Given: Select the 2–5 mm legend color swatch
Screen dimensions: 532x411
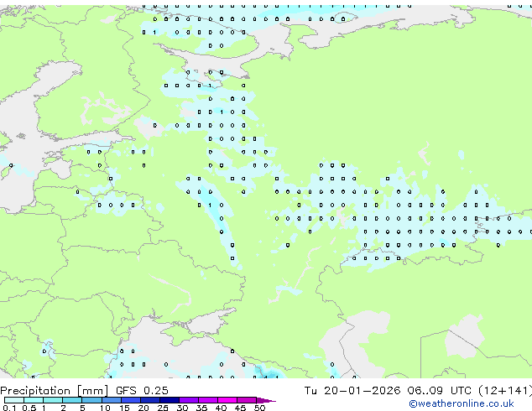Looking at the screenshot, I should click(72, 400).
